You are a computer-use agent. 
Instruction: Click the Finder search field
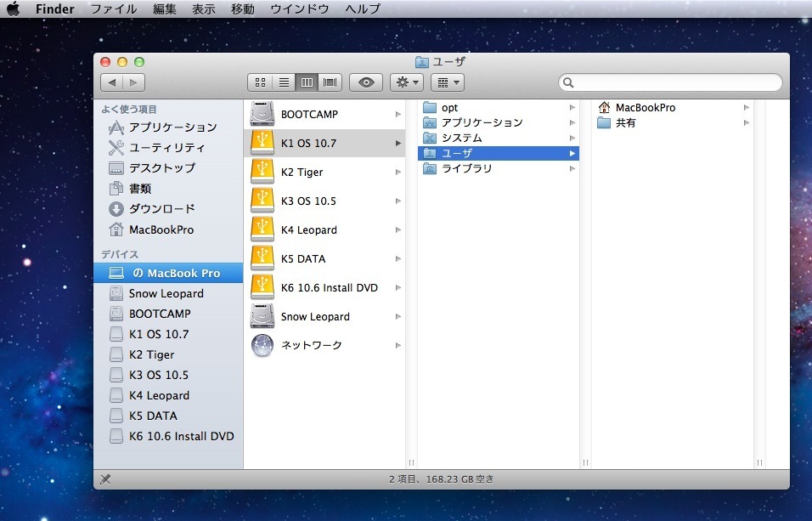coord(671,82)
